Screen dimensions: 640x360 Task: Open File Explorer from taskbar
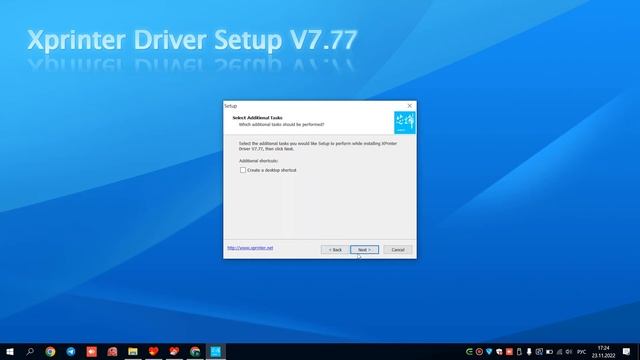click(133, 351)
